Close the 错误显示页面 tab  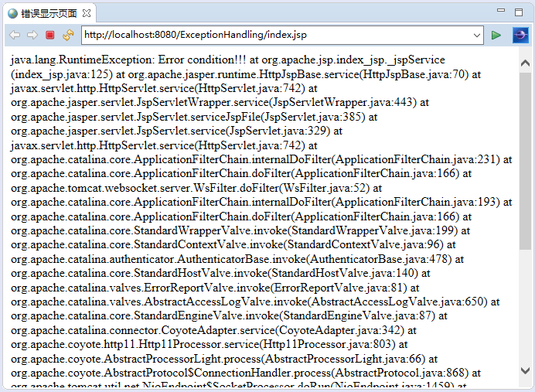(87, 13)
